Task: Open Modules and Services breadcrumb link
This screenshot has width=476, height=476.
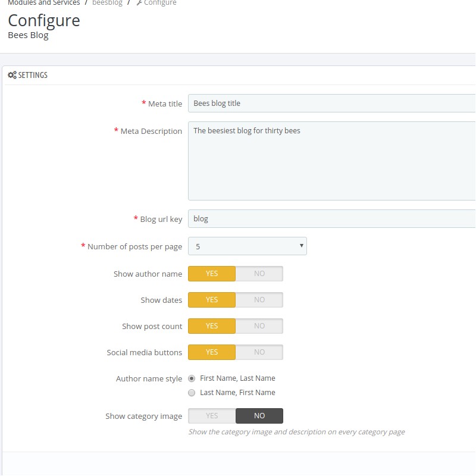Action: [43, 3]
